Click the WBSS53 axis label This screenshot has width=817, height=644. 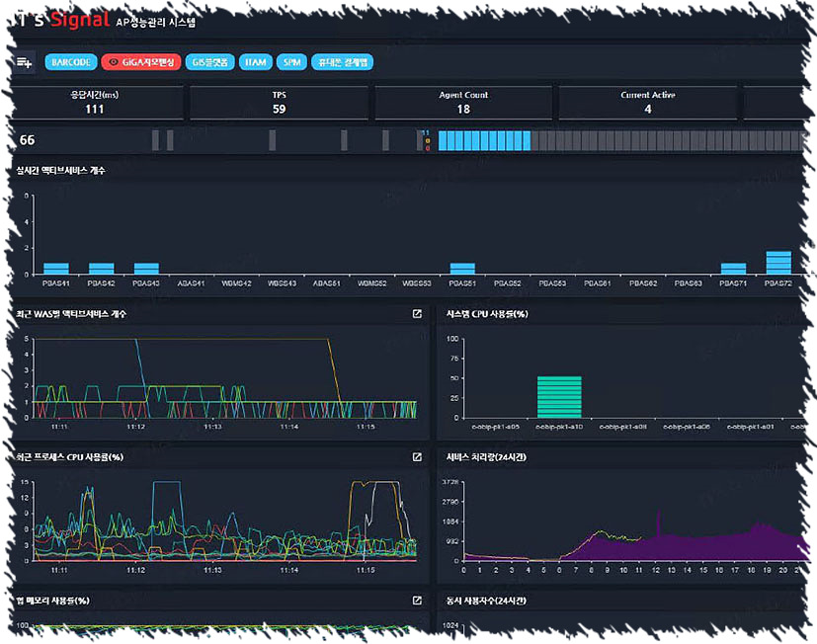[x=417, y=283]
